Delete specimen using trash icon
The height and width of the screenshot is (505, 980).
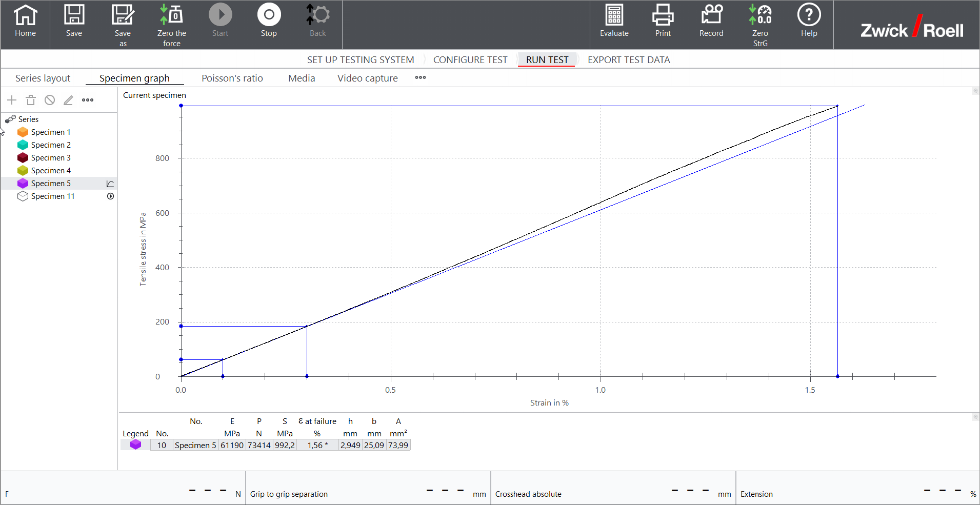click(x=31, y=100)
